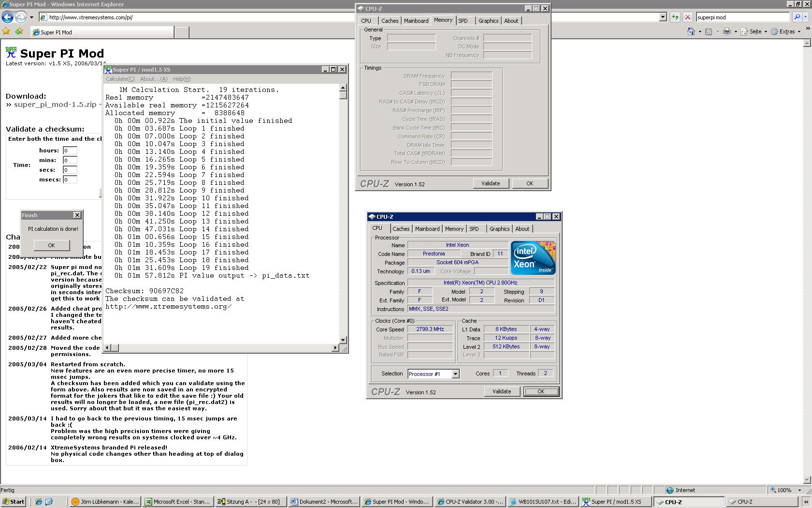Click the msecs field in checksum form
This screenshot has height=508, width=812.
(70, 179)
